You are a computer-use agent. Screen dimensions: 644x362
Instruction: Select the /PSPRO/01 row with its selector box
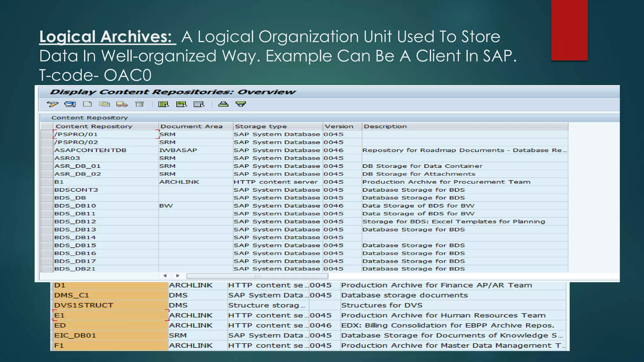(x=47, y=134)
